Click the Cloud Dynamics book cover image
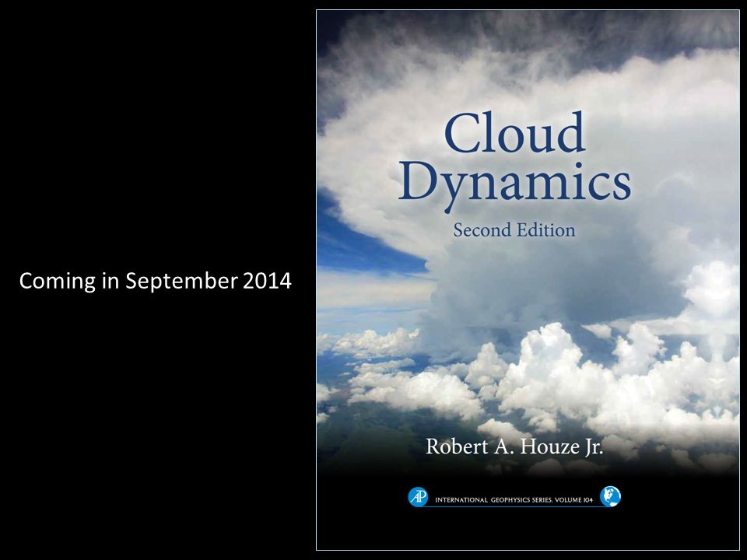747x560 pixels. (528, 280)
